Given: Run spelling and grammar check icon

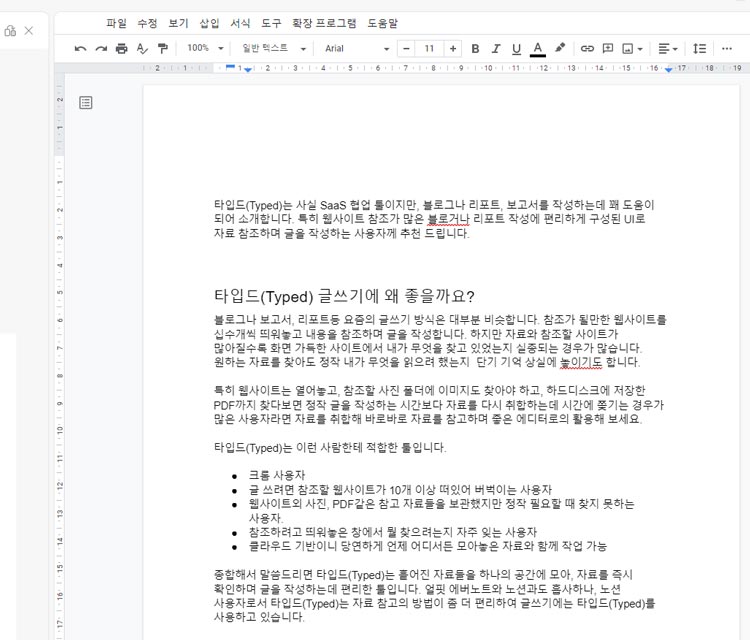Looking at the screenshot, I should pos(142,49).
